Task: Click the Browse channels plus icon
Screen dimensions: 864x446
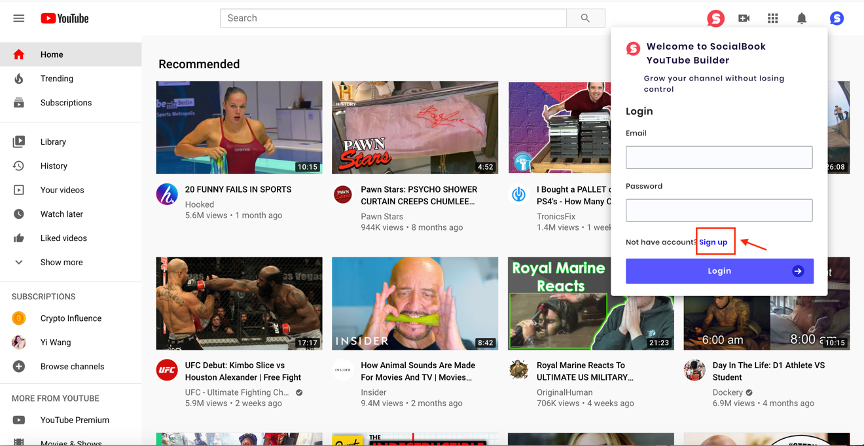Action: [19, 366]
